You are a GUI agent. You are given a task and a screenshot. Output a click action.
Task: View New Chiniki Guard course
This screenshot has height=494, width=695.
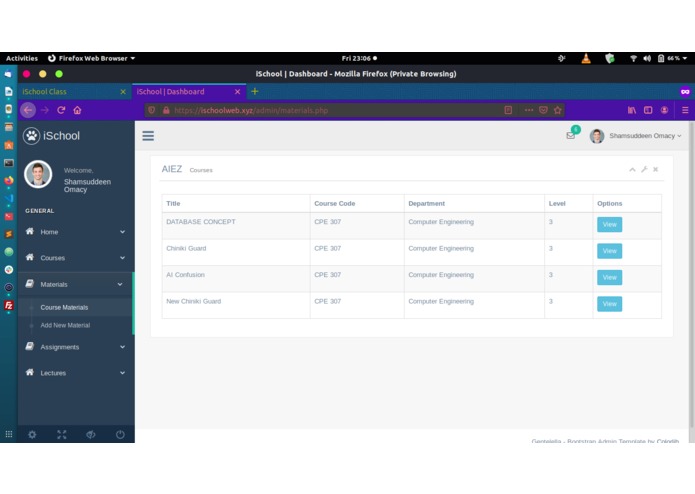(609, 304)
